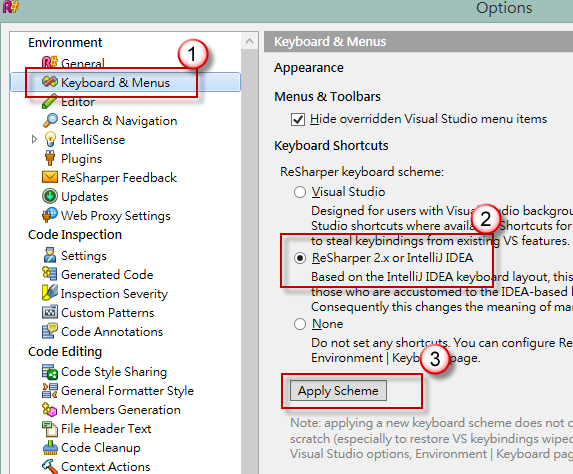This screenshot has height=474, width=573.
Task: Click the ReSharper logo in title bar
Action: (10, 7)
